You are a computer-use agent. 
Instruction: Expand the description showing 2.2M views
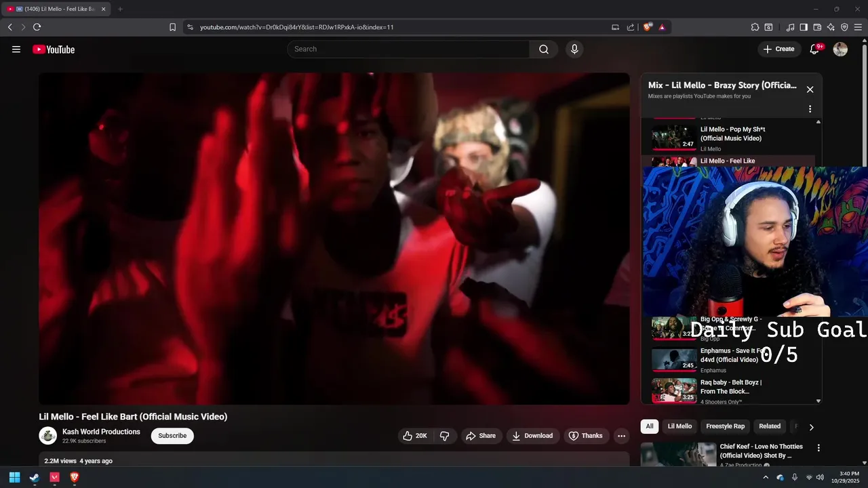pyautogui.click(x=334, y=460)
